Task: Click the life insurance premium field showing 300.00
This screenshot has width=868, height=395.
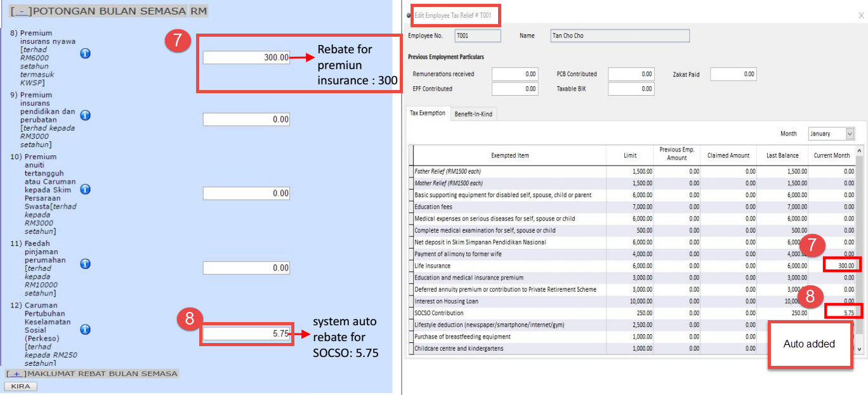Action: click(x=246, y=58)
